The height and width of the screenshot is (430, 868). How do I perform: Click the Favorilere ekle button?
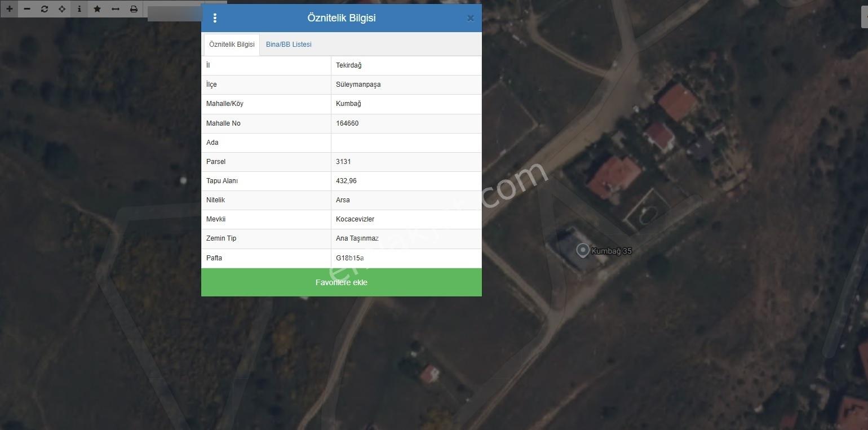coord(342,282)
